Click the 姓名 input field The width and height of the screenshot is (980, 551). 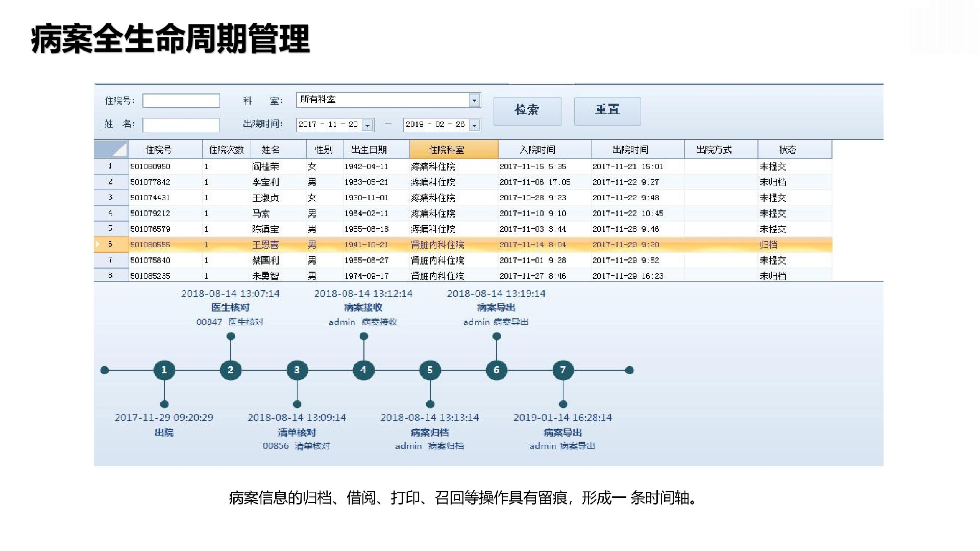(181, 125)
